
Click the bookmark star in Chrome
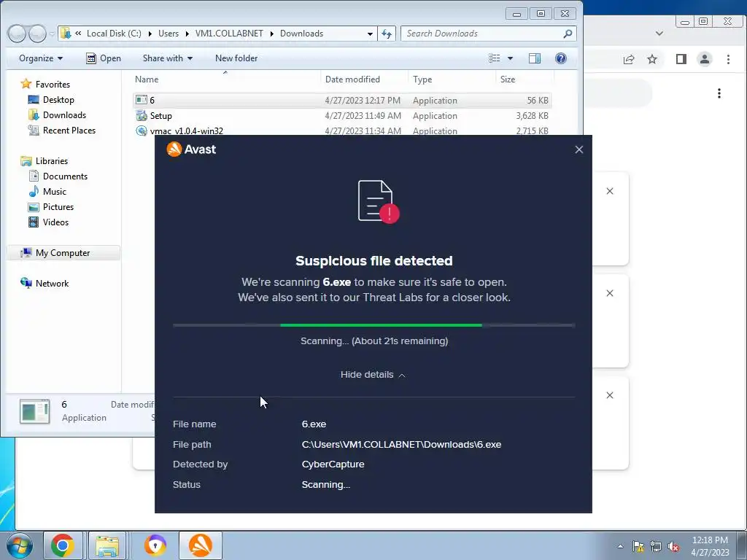click(652, 59)
